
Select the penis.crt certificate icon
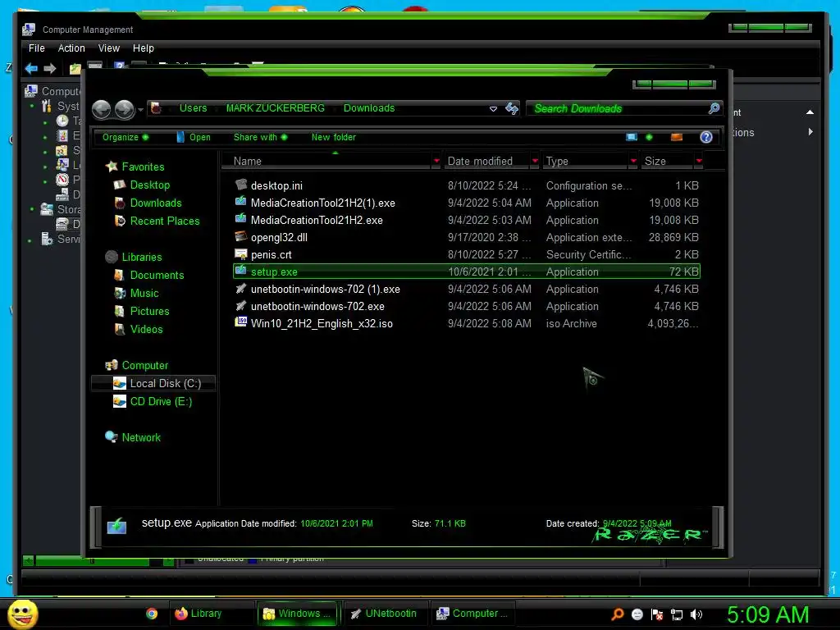coord(241,254)
